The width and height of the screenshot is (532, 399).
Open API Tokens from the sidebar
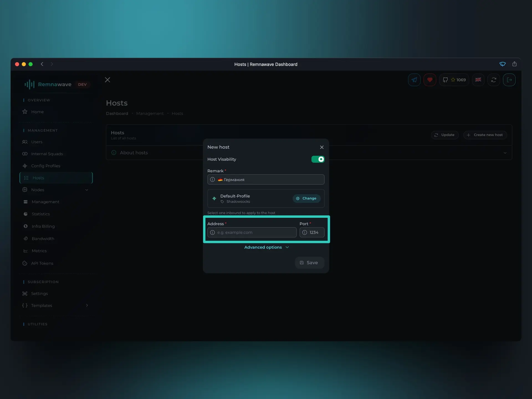pos(42,263)
